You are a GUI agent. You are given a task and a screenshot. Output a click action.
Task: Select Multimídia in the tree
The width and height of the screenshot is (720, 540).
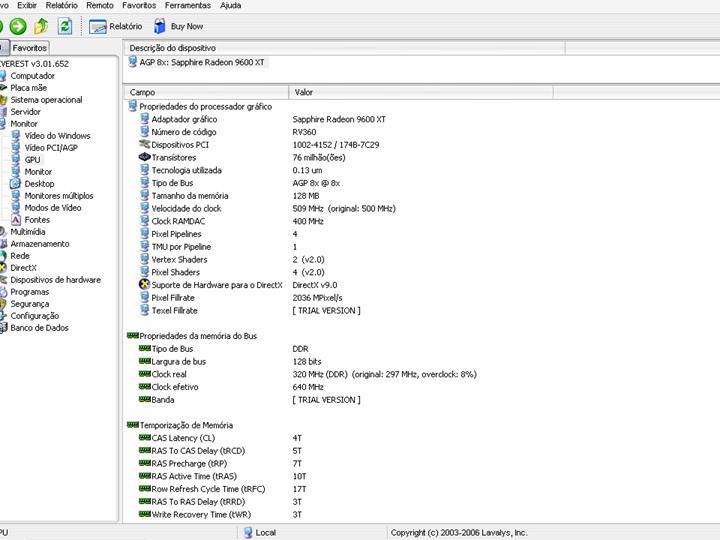(28, 231)
